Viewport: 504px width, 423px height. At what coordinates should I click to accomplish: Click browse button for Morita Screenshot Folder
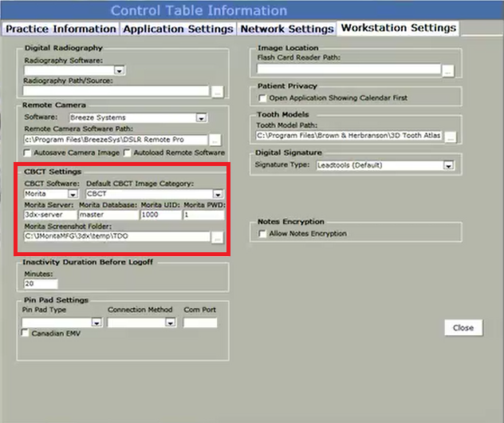[x=217, y=237]
